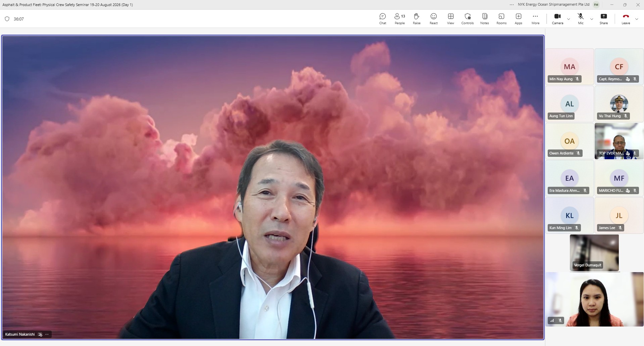Open the More actions menu
644x346 pixels.
click(x=535, y=19)
